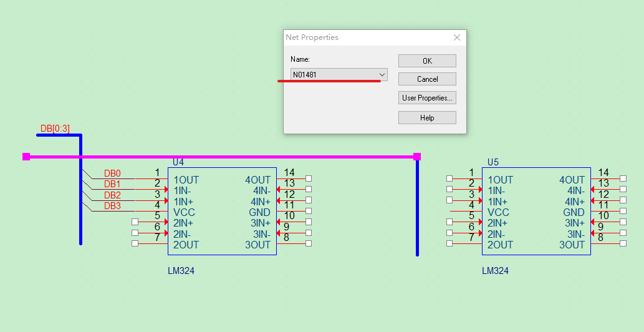
Task: Grab the magenta wire's right end handle
Action: [x=417, y=157]
